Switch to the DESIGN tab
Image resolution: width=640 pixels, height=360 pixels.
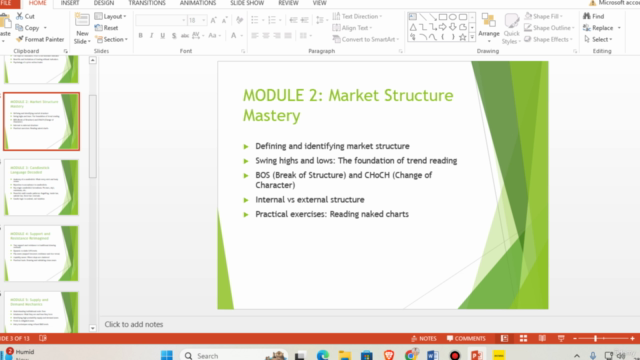click(x=104, y=3)
